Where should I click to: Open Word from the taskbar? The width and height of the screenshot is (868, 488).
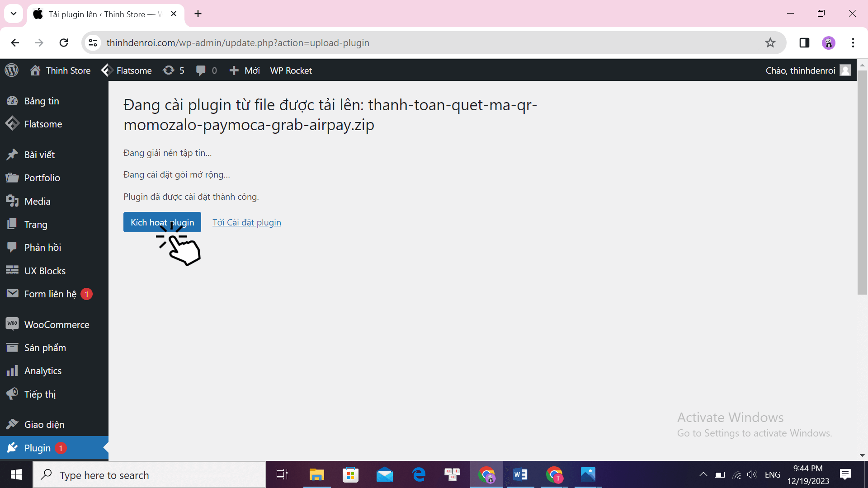coord(520,474)
